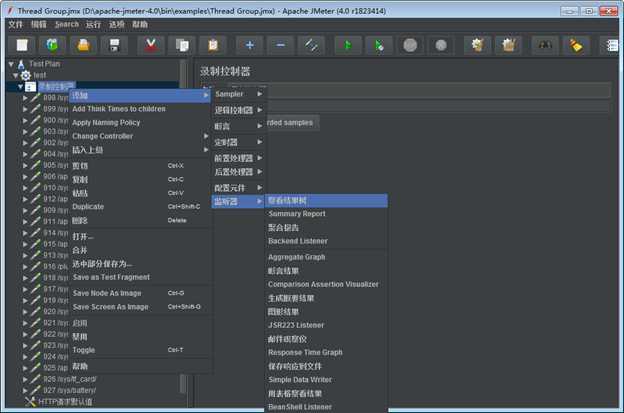This screenshot has width=624, height=413.
Task: Expand the 927 /sys/battery/ sampler node
Action: 25,391
